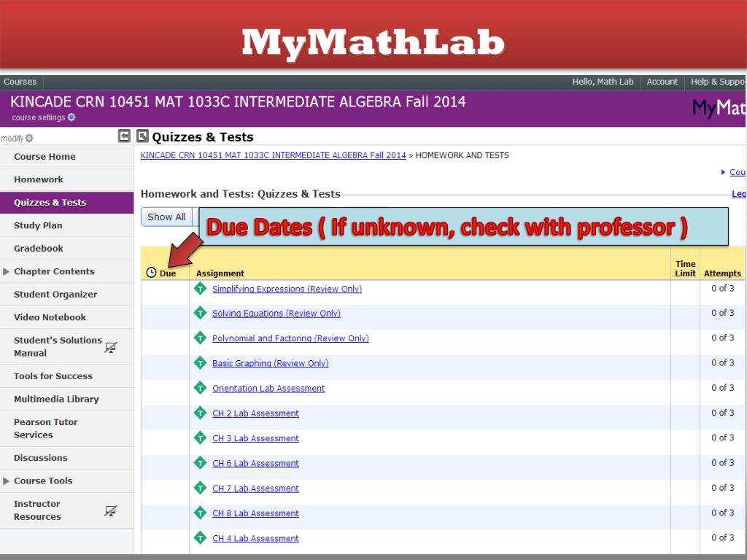Click test icon beside Solving Equations
The image size is (747, 560).
tap(200, 313)
